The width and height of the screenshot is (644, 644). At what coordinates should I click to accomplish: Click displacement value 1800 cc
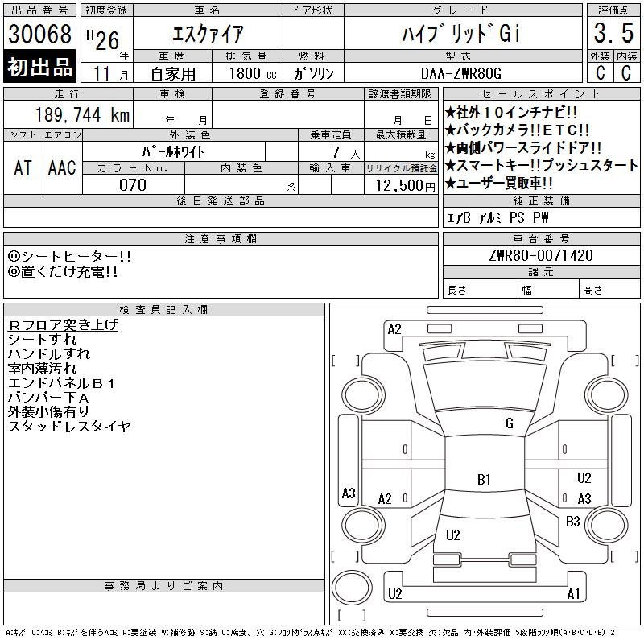pos(253,74)
